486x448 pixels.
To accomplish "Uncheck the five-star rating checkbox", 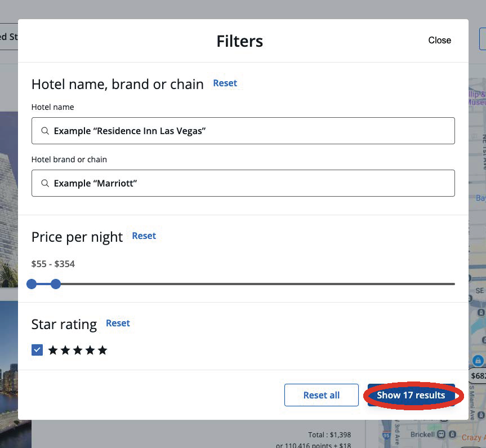I will click(37, 351).
